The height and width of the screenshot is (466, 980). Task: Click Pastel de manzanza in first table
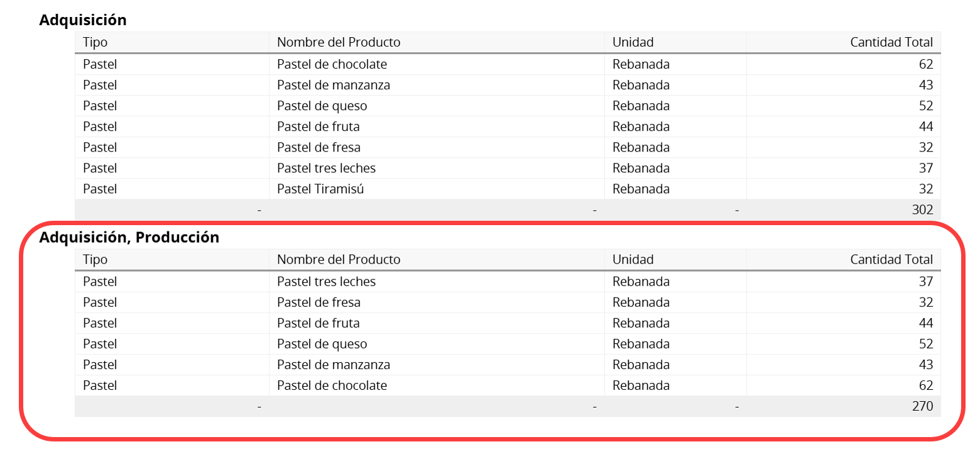(334, 85)
